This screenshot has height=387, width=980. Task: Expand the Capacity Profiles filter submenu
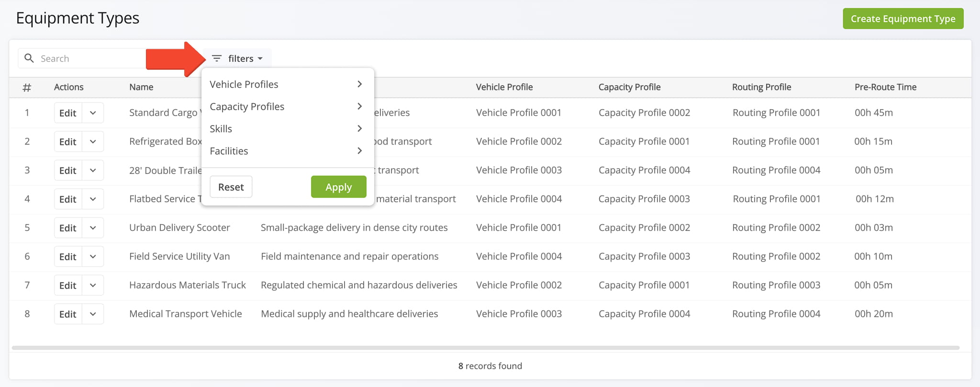[x=288, y=106]
